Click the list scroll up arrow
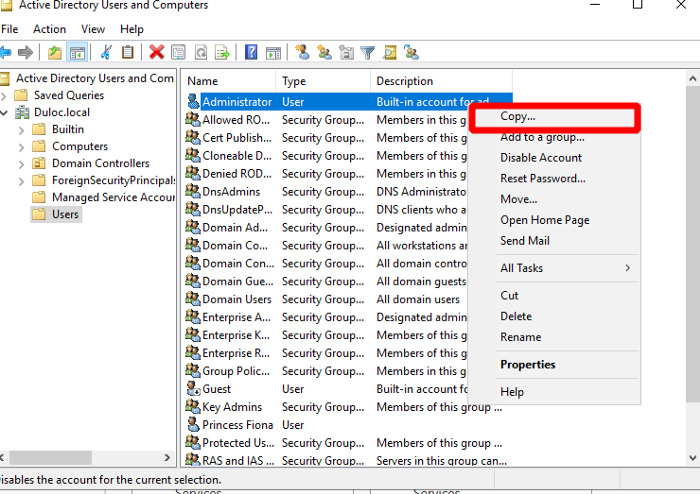The height and width of the screenshot is (494, 700). coord(692,79)
